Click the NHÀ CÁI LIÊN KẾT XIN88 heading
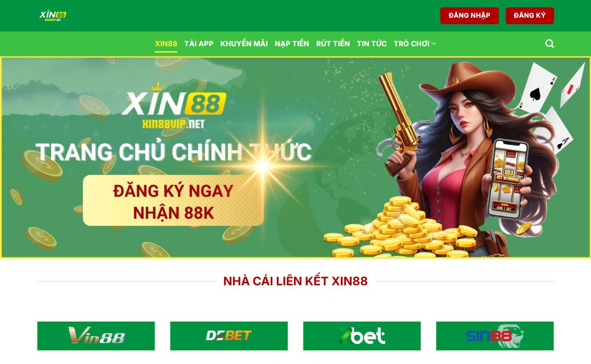 [x=295, y=281]
